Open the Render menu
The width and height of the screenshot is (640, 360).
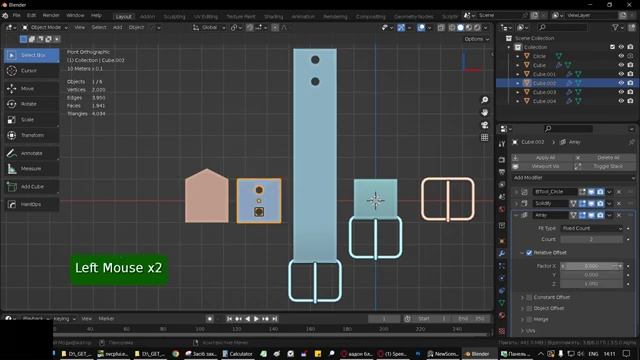coord(51,16)
